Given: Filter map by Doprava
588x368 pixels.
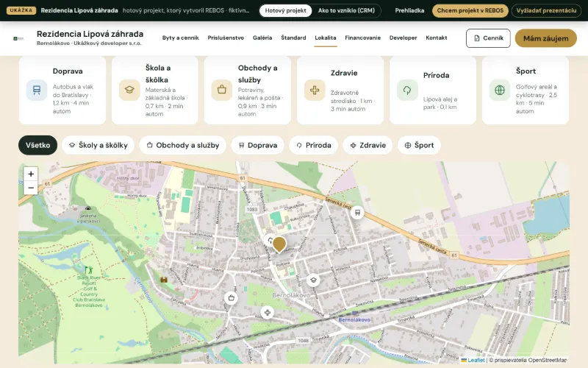Looking at the screenshot, I should pyautogui.click(x=258, y=145).
